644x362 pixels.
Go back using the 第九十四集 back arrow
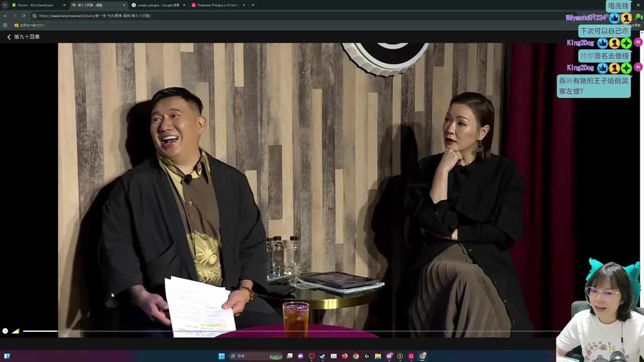[9, 37]
